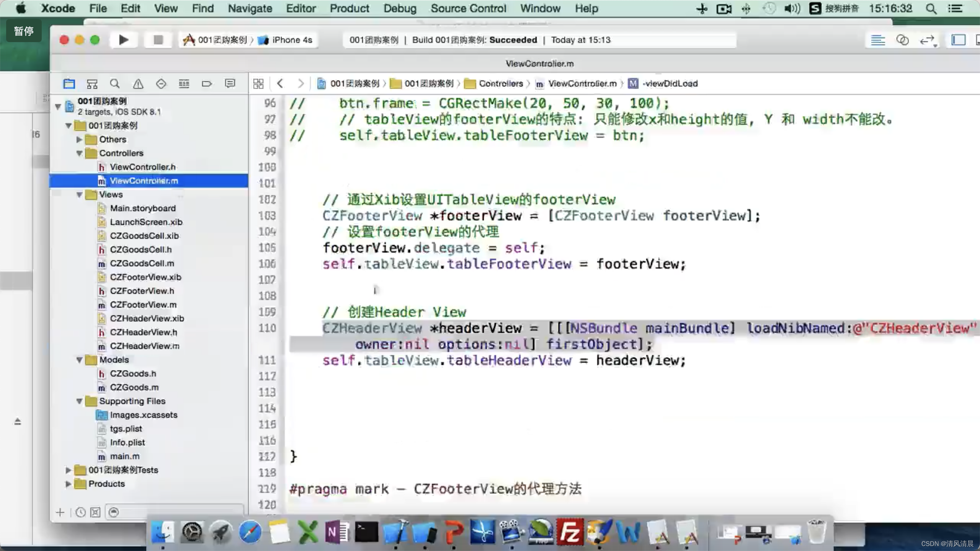Open CZFooterView.m

pyautogui.click(x=143, y=305)
